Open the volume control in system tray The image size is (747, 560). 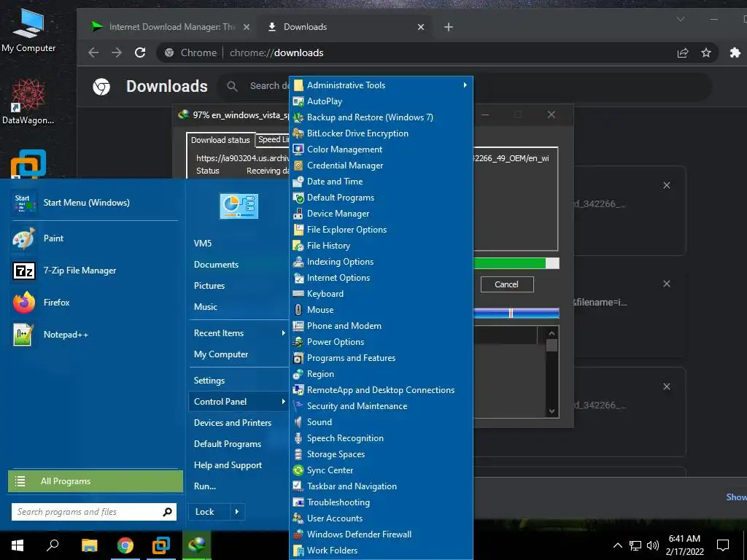(x=653, y=545)
